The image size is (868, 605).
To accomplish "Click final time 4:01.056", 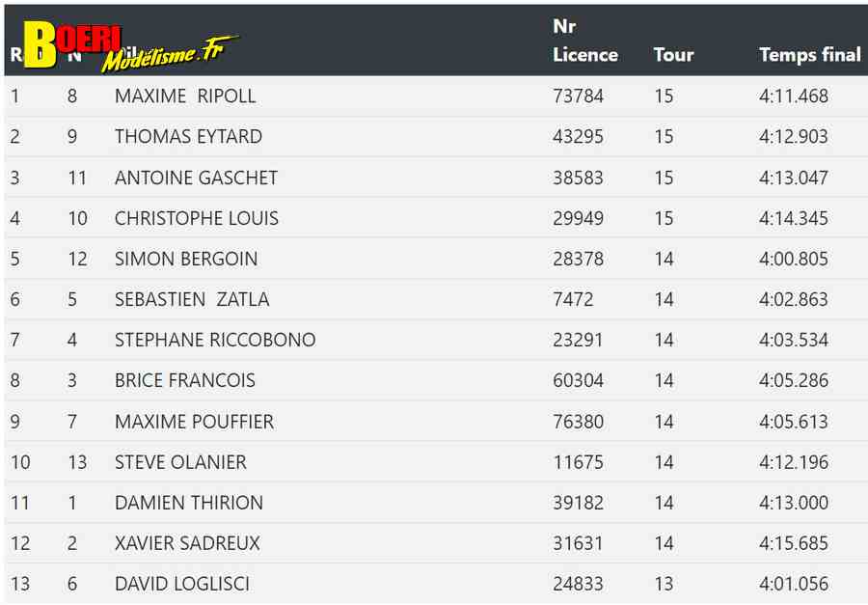I will (x=794, y=584).
